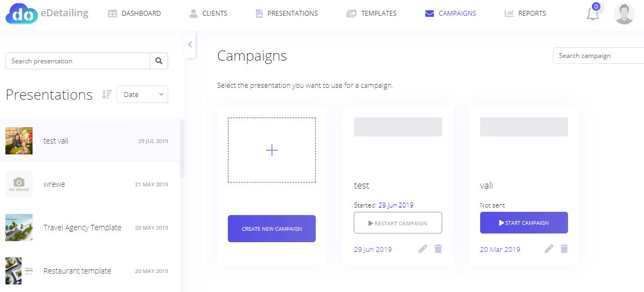Click the search presentation magnifier button
This screenshot has height=292, width=644.
pyautogui.click(x=159, y=61)
